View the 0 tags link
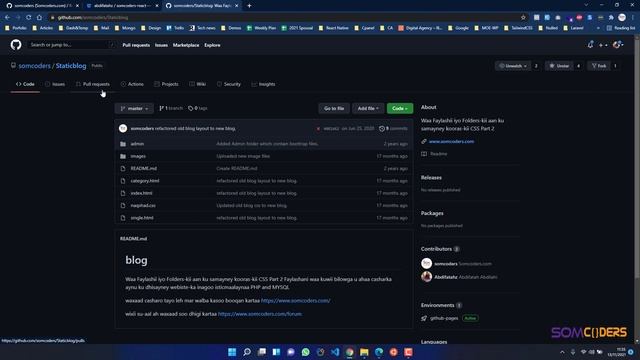Screen dimensions: 640x360 point(198,109)
